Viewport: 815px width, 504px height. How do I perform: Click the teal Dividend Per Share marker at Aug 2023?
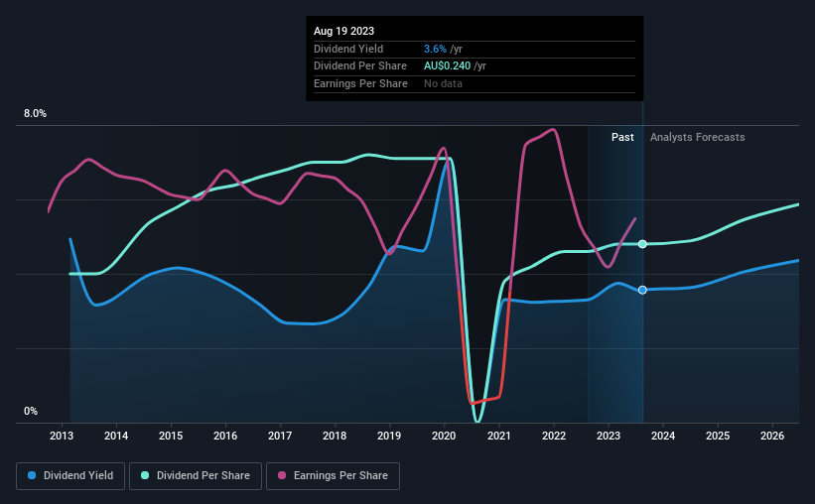tap(642, 244)
